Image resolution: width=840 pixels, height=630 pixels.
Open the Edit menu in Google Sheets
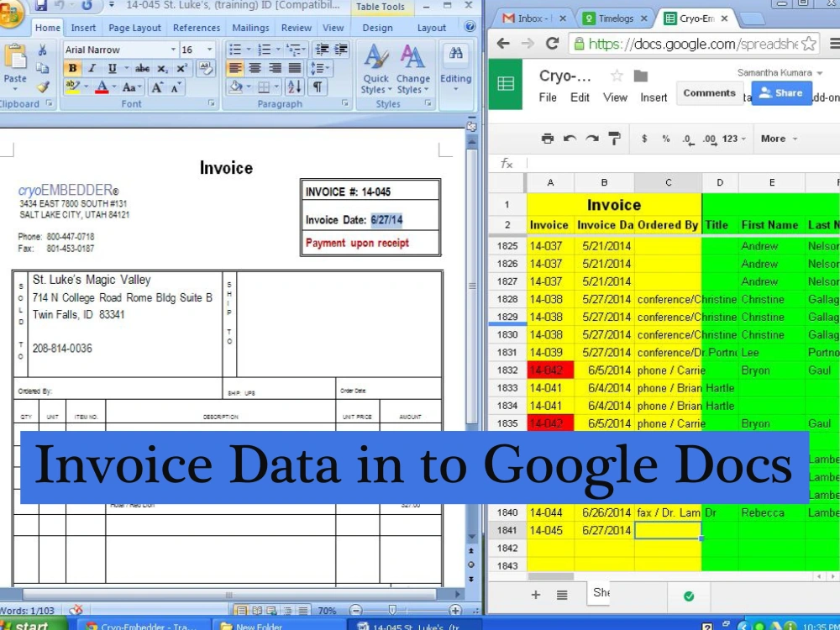(x=580, y=97)
